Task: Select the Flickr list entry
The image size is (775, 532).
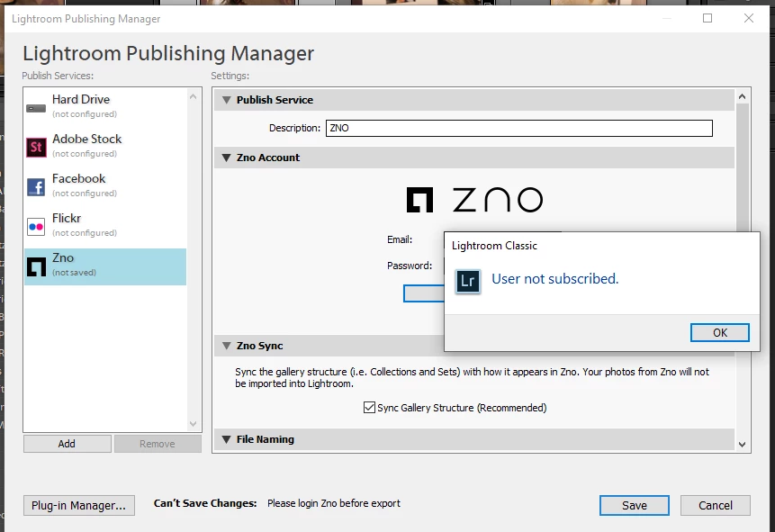Action: [x=105, y=225]
